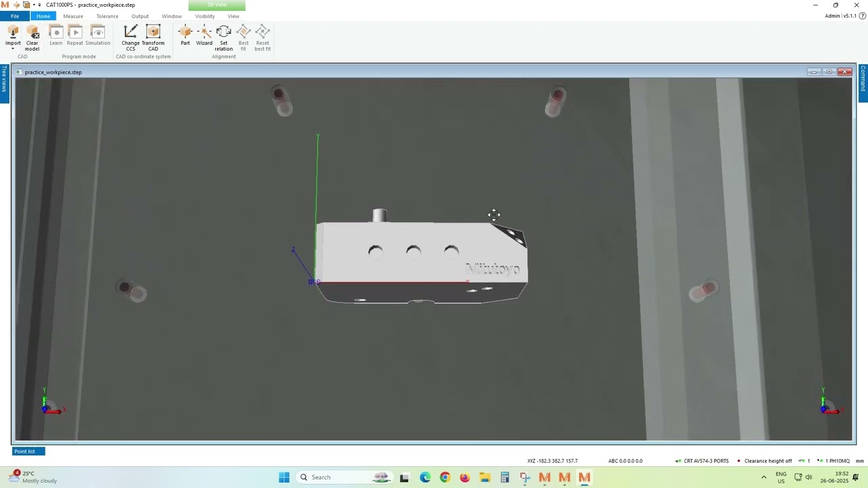Click the Change CCS icon
The height and width of the screenshot is (488, 868).
pos(130,32)
